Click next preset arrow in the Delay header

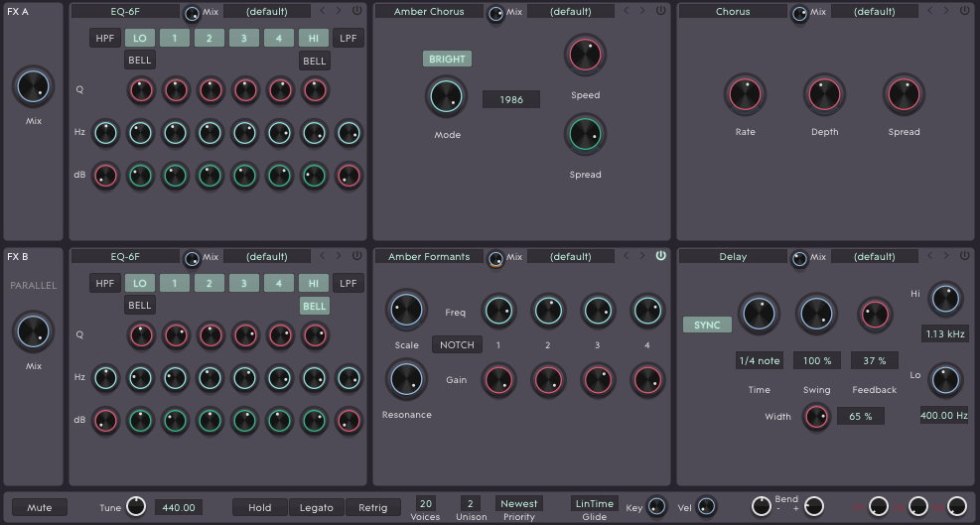tap(945, 256)
